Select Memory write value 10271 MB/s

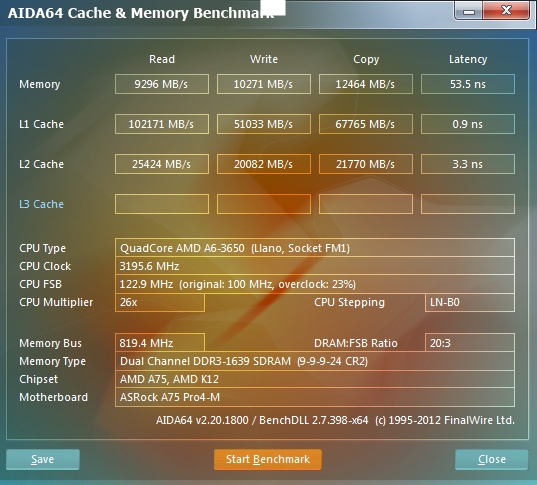[x=264, y=84]
